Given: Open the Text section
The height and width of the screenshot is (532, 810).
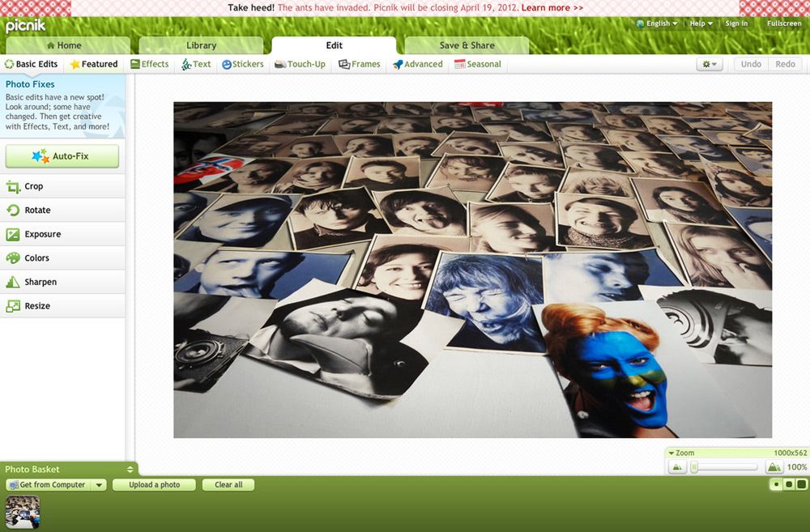Looking at the screenshot, I should pos(196,64).
